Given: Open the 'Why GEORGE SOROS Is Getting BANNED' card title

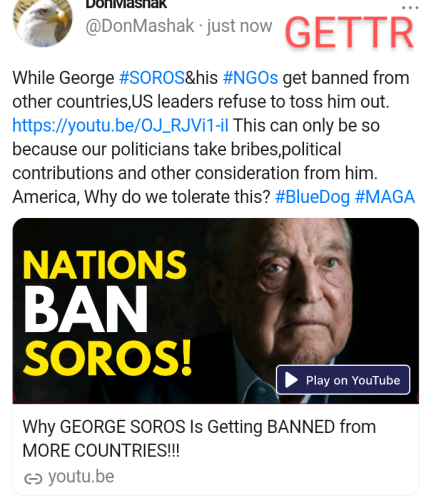Looking at the screenshot, I should 199,439.
